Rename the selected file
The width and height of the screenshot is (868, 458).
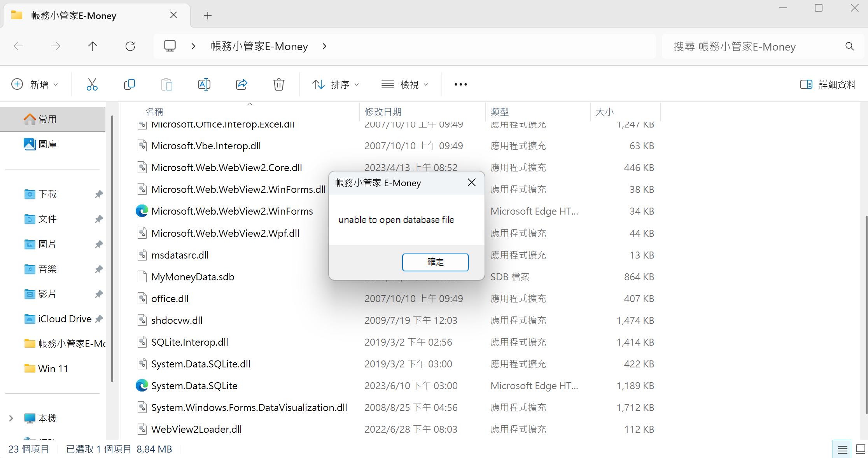click(204, 84)
